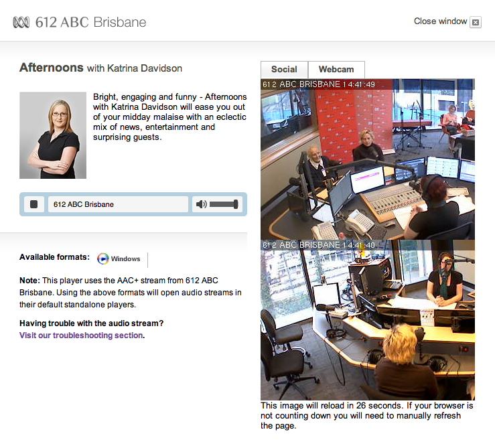The image size is (495, 448).
Task: Open the Windows Media Player format icon
Action: [x=103, y=259]
